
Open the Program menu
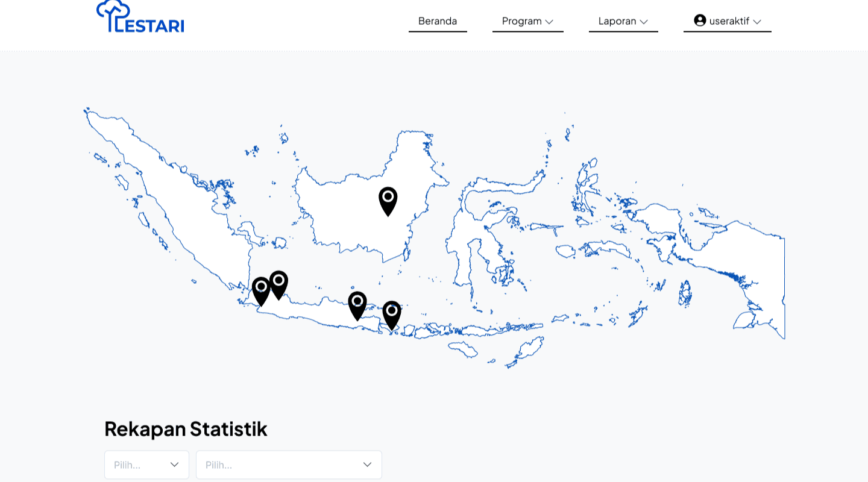522,21
